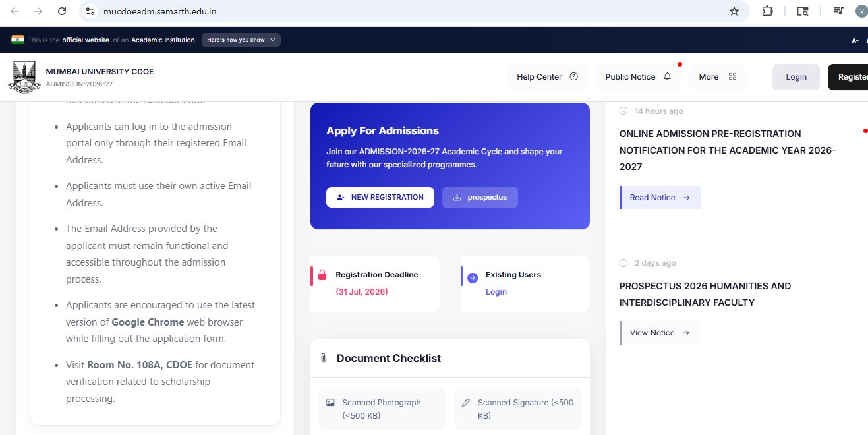Click the Mumbai University crest logo

[24, 76]
